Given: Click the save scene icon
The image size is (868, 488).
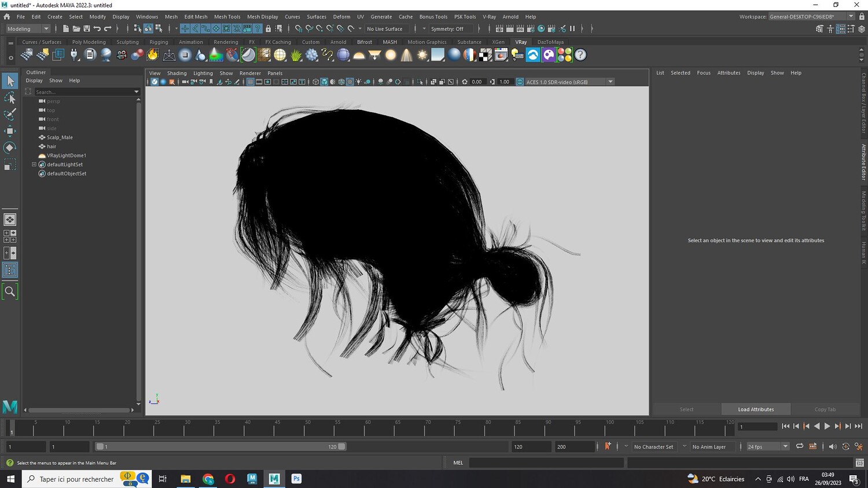Looking at the screenshot, I should (87, 29).
